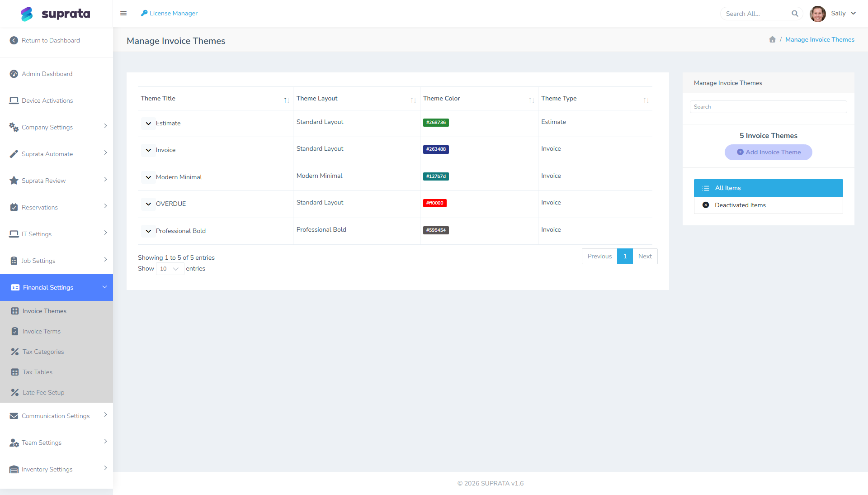
Task: Expand the Modern Minimal theme row
Action: pos(148,177)
